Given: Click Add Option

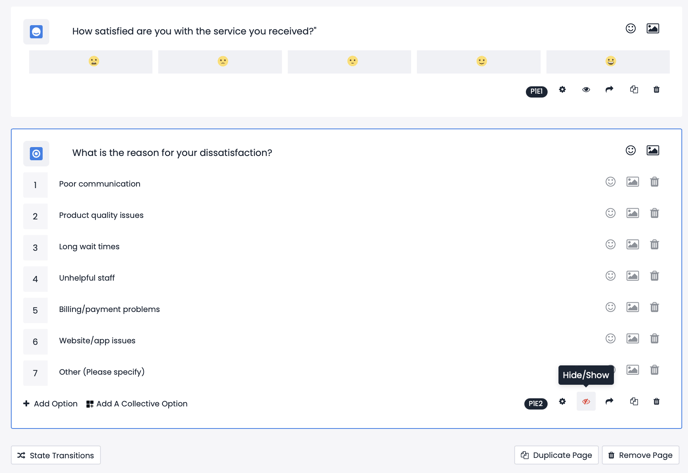Looking at the screenshot, I should tap(50, 404).
